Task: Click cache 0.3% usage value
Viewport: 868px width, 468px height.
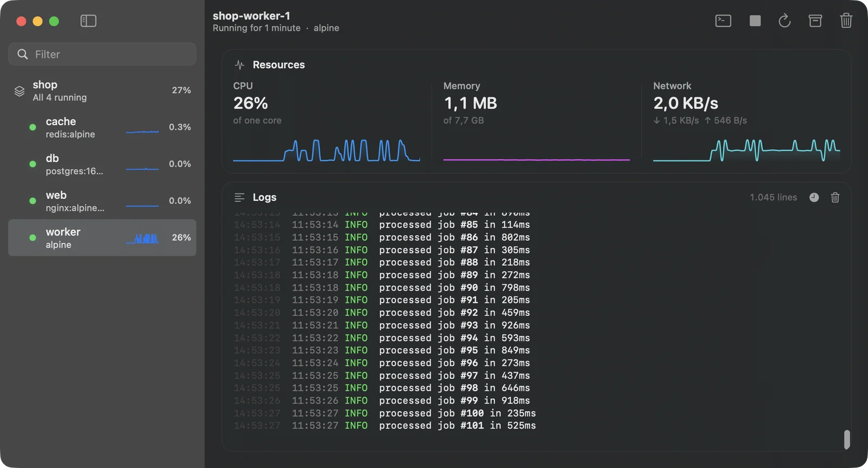Action: 180,127
